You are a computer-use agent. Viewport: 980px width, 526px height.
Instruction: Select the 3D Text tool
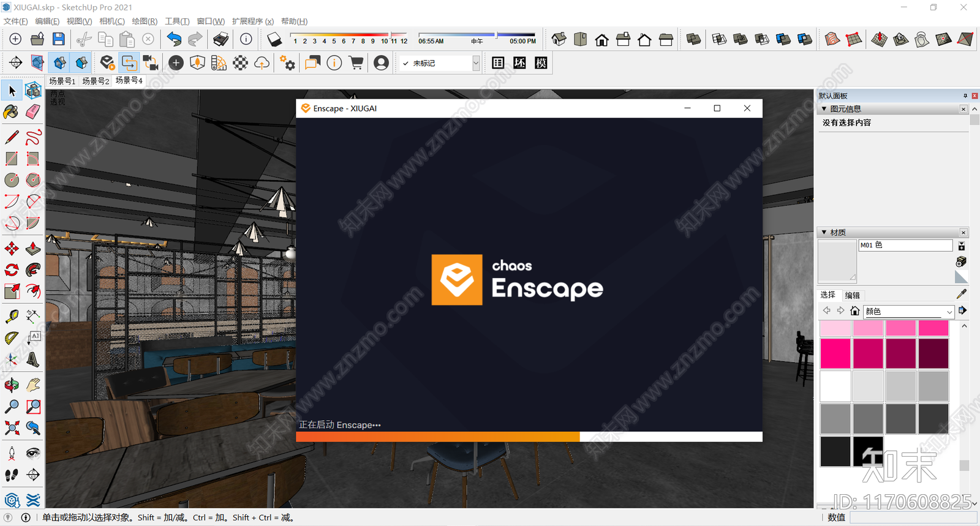[33, 359]
